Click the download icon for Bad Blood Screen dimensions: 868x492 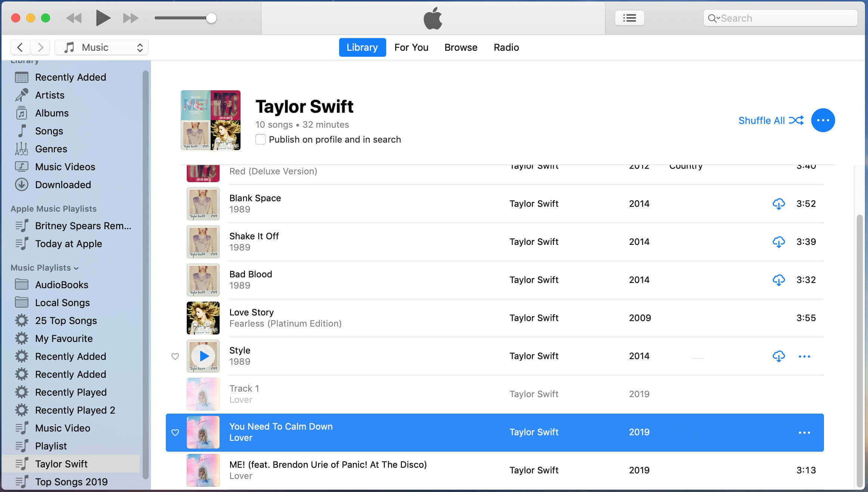779,279
